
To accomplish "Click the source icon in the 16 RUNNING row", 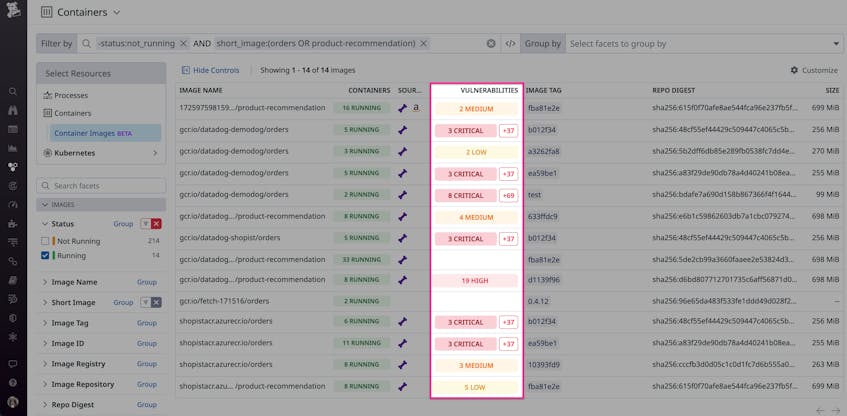I will pos(402,108).
